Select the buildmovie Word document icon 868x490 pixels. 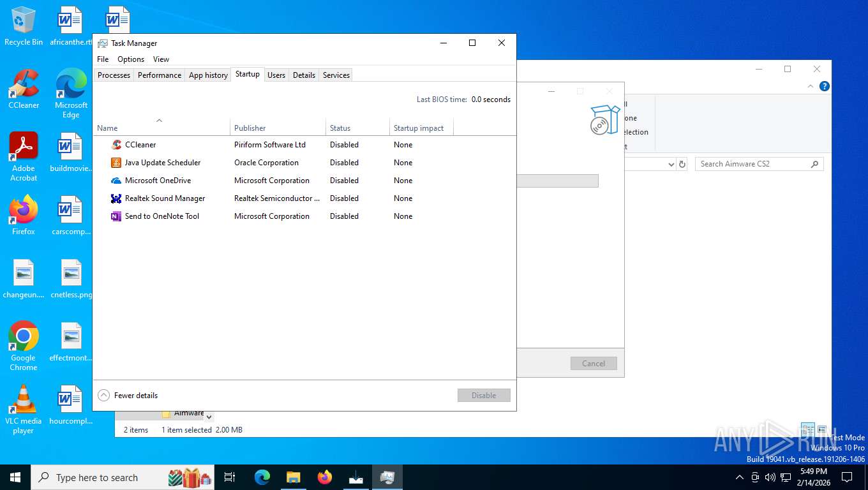tap(71, 152)
